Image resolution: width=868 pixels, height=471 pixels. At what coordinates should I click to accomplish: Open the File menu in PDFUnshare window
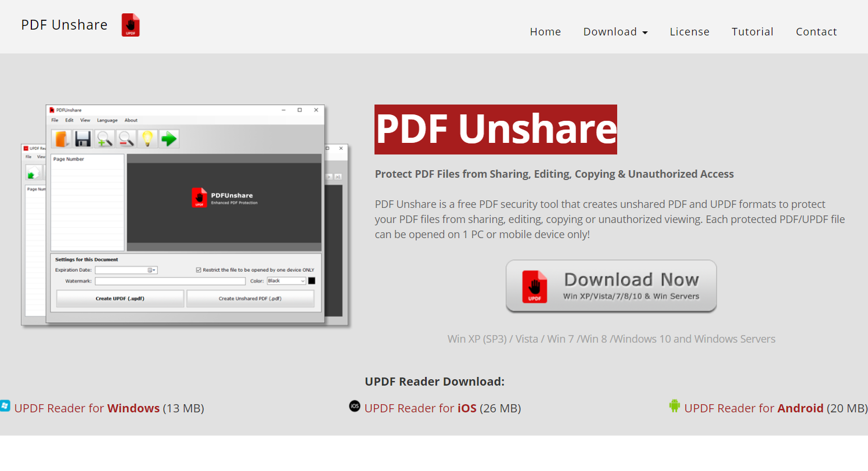coord(55,120)
